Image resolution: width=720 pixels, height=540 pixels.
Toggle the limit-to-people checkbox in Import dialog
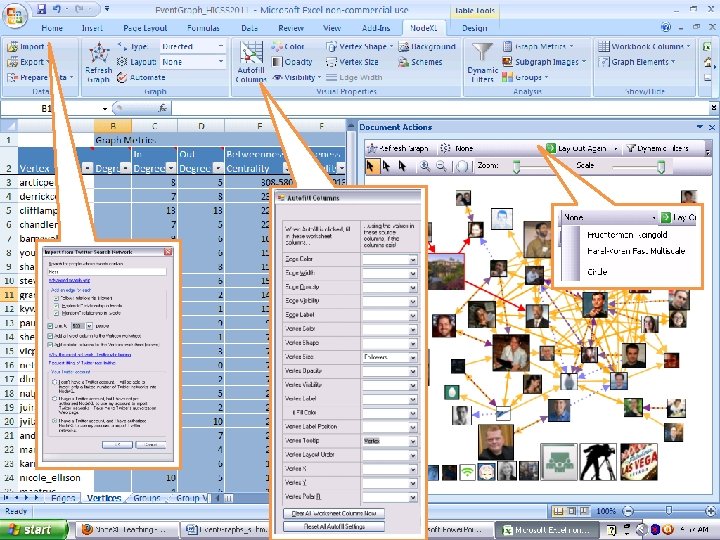pyautogui.click(x=51, y=326)
